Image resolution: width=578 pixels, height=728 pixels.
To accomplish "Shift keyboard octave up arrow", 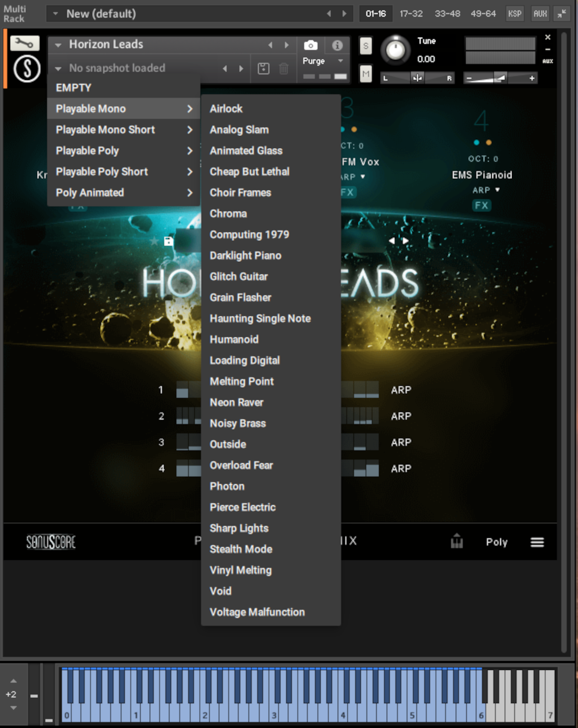I will click(x=13, y=681).
